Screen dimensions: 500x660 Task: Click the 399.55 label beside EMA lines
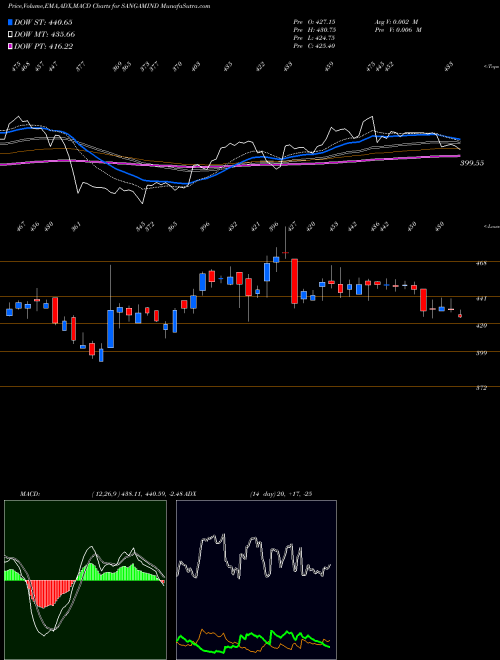471,163
